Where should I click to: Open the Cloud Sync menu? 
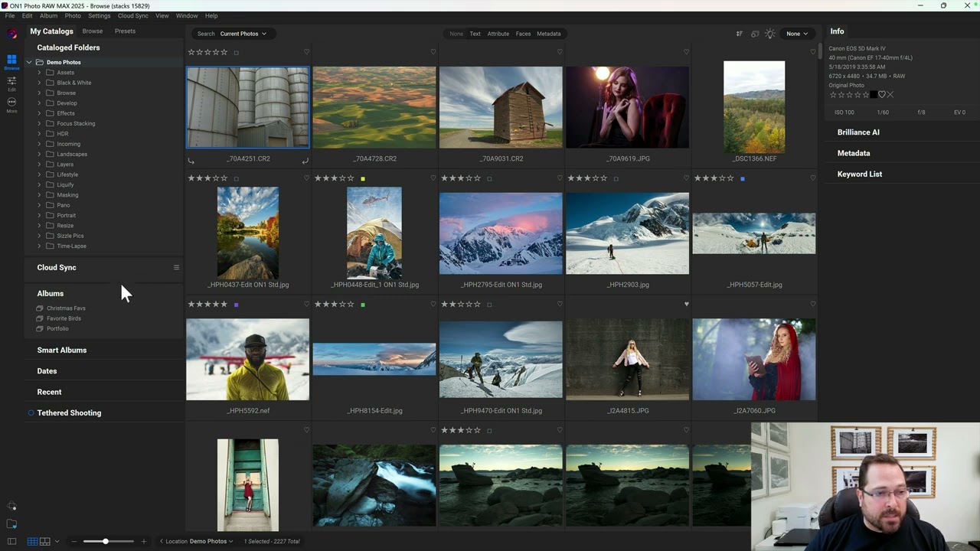pos(133,15)
